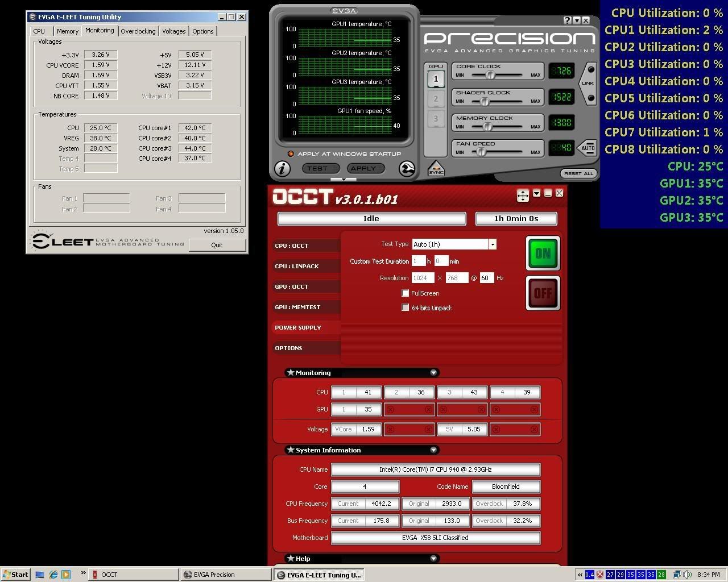Screen dimensions: 728x582
Task: Select GPU 1 button in Precision
Action: [x=436, y=79]
